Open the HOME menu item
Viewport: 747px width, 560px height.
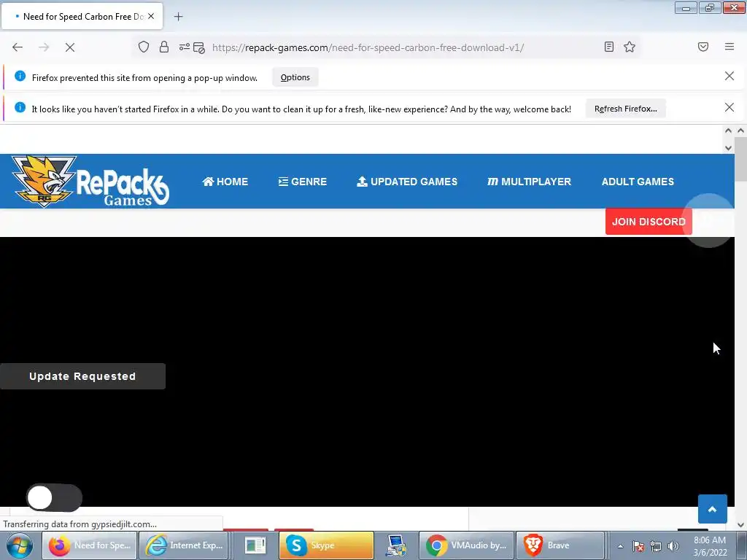coord(225,182)
